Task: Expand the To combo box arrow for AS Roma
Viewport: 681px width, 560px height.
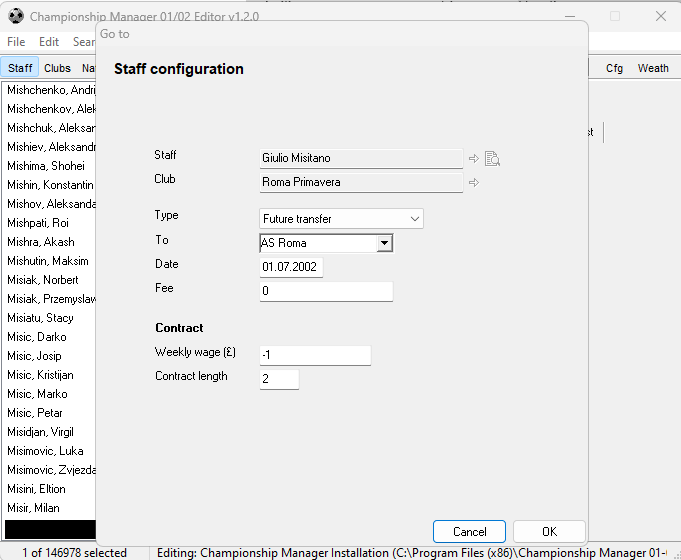Action: [384, 243]
